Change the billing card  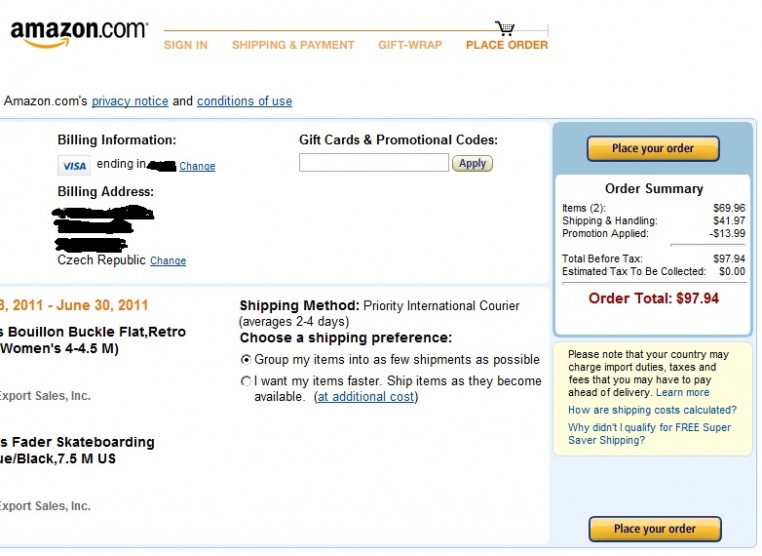197,167
